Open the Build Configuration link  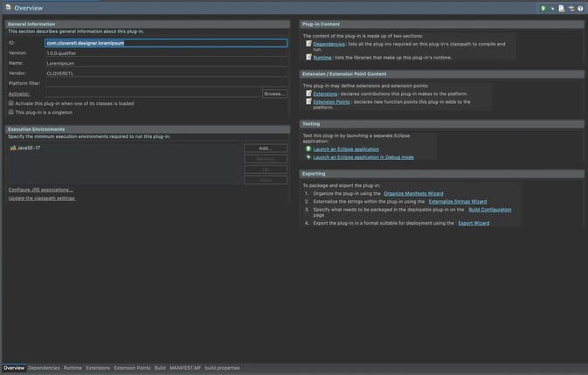(490, 210)
